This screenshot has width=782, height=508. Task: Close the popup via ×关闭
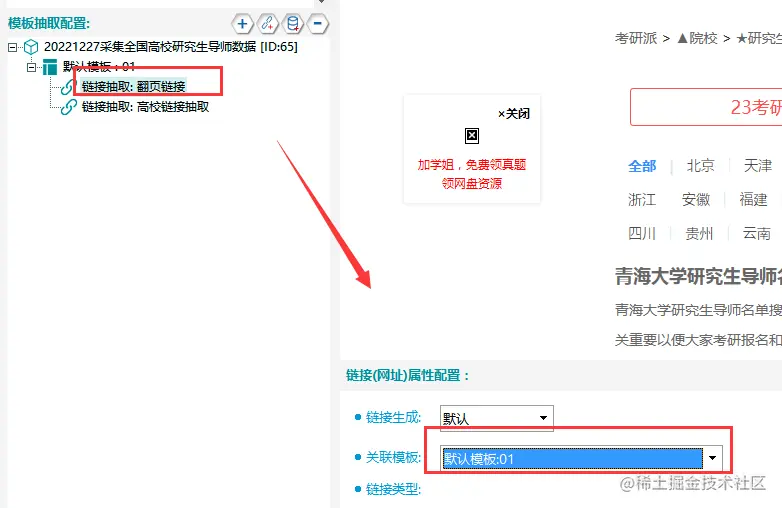click(x=514, y=114)
